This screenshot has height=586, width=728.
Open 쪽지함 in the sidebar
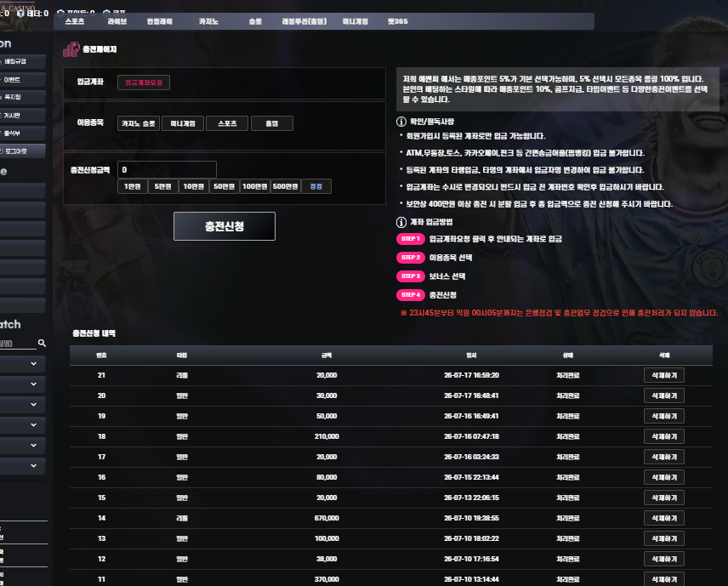pyautogui.click(x=22, y=97)
